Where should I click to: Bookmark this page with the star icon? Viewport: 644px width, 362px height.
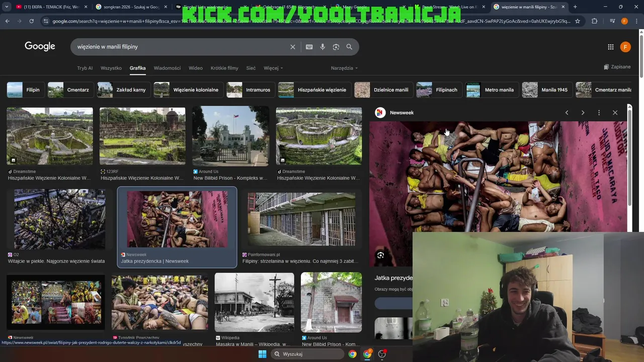tap(578, 21)
